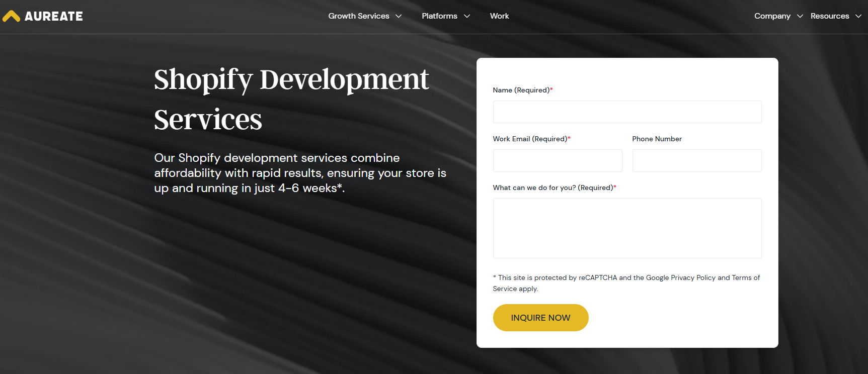Open the Resources menu
Viewport: 868px width, 374px height.
tap(830, 16)
